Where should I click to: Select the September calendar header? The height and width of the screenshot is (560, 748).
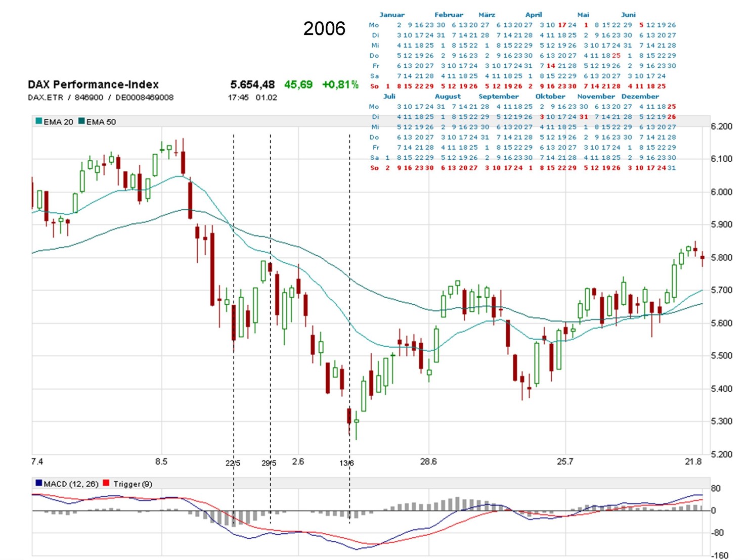point(499,96)
